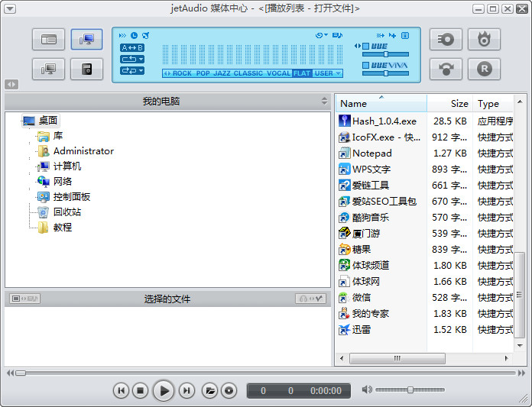This screenshot has width=532, height=407.
Task: Sort file list by Size column
Action: coord(449,103)
